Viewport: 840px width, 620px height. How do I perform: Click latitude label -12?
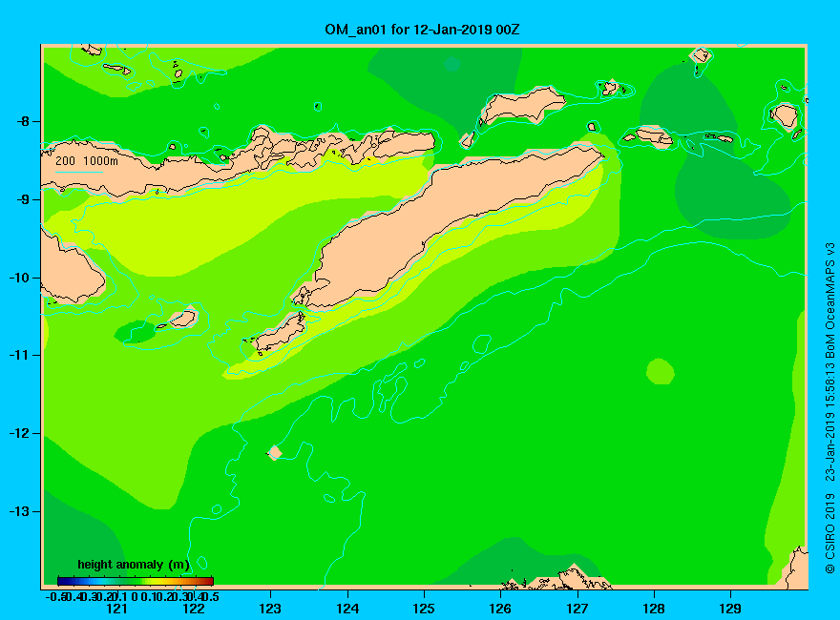point(19,433)
